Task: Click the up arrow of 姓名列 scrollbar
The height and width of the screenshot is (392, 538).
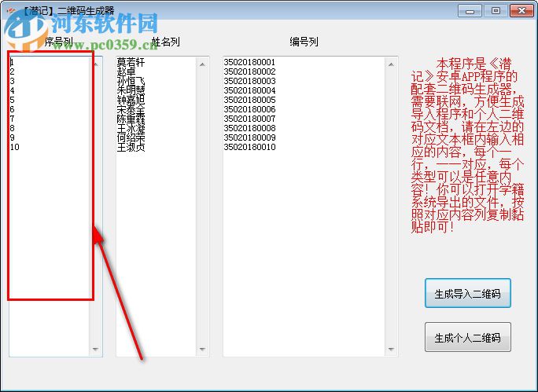Action: tap(202, 64)
